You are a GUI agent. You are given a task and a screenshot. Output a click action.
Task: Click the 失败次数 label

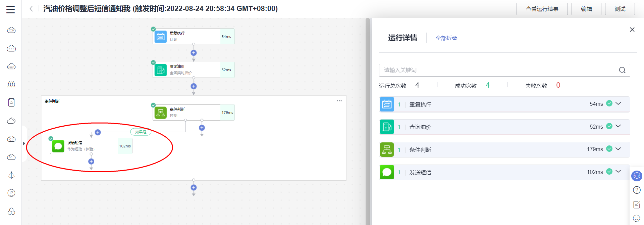tap(536, 86)
